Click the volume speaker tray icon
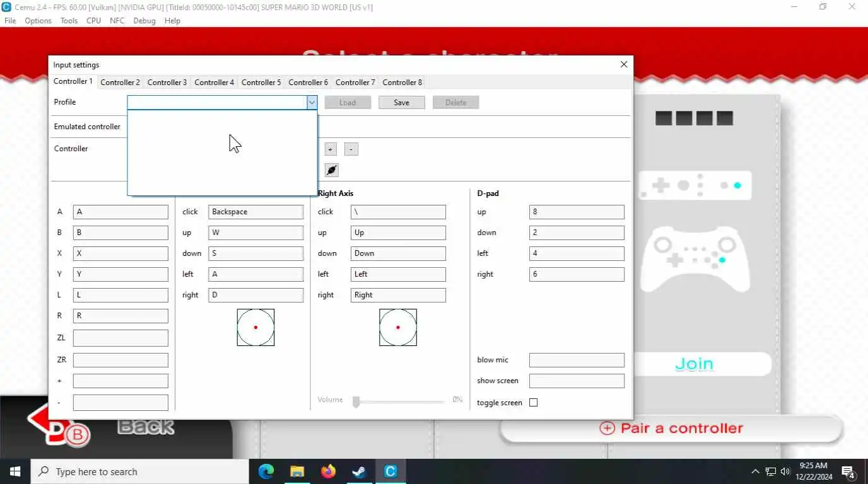The width and height of the screenshot is (868, 484). click(785, 471)
